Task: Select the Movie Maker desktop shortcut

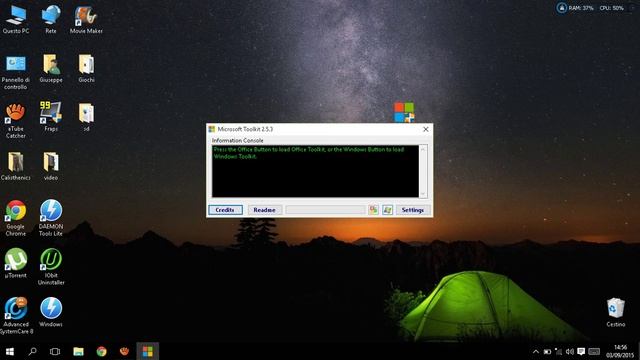Action: coord(86,20)
